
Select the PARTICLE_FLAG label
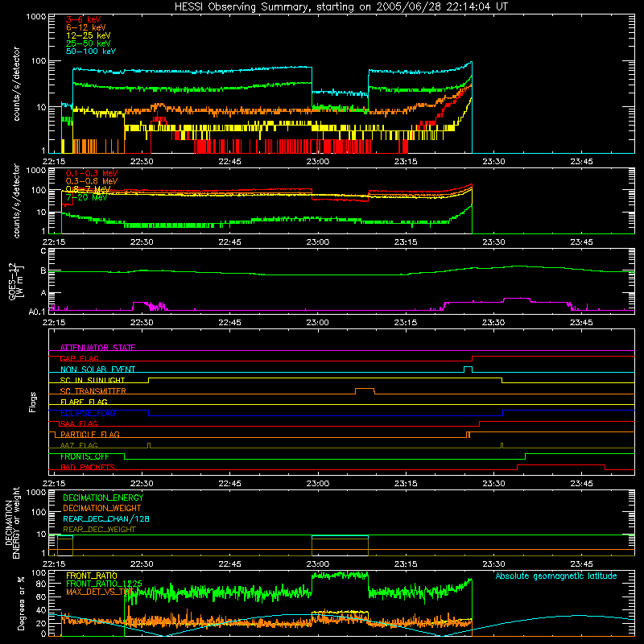[90, 435]
